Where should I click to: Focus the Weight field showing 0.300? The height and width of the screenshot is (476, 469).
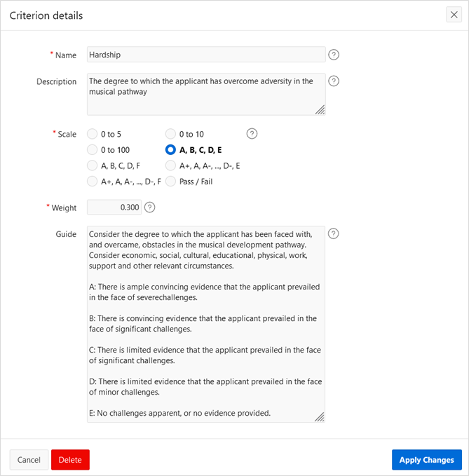[114, 208]
